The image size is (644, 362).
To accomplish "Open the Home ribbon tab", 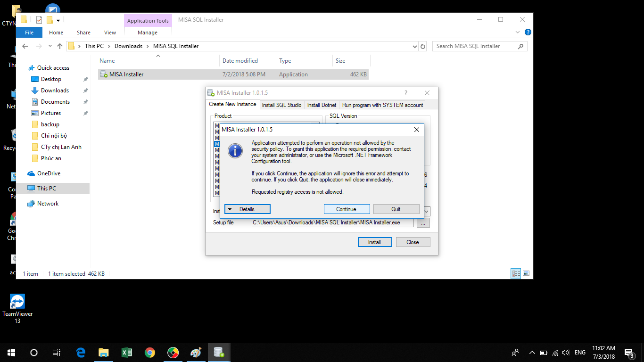I will tap(56, 33).
